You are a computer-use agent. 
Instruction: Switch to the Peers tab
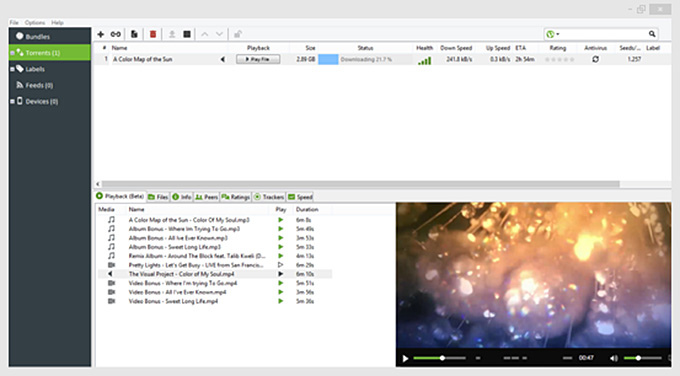coord(206,197)
